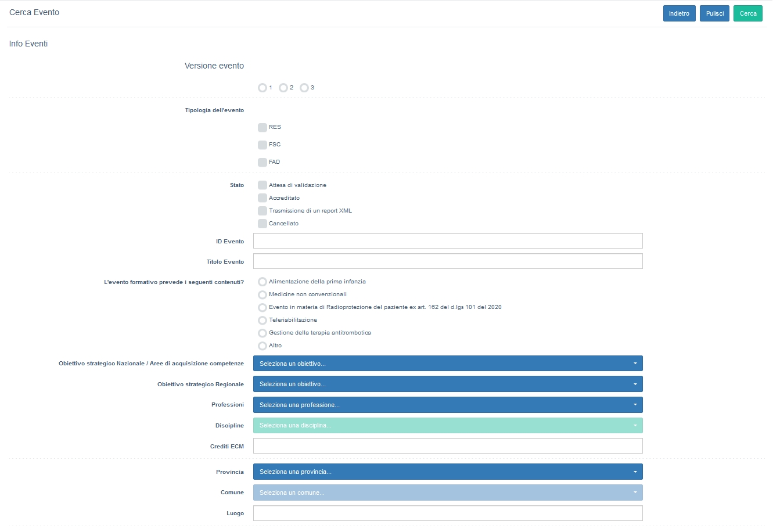Select Medicine non convenzionali radio option
The image size is (773, 532).
coord(263,294)
